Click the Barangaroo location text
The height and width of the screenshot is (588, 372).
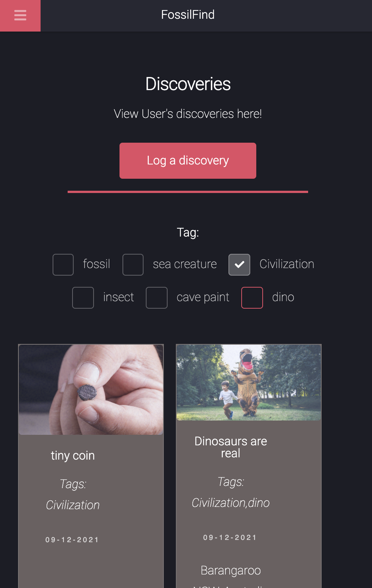pos(231,570)
